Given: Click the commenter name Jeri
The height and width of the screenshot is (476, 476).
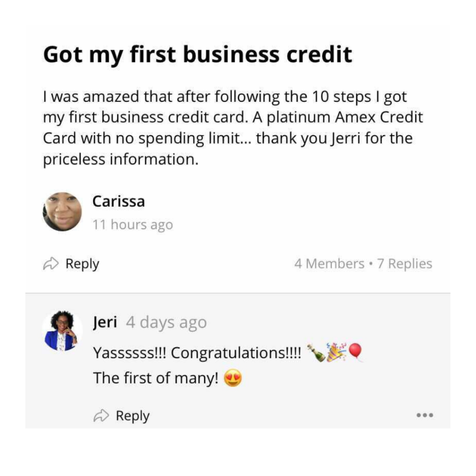Looking at the screenshot, I should 105,322.
